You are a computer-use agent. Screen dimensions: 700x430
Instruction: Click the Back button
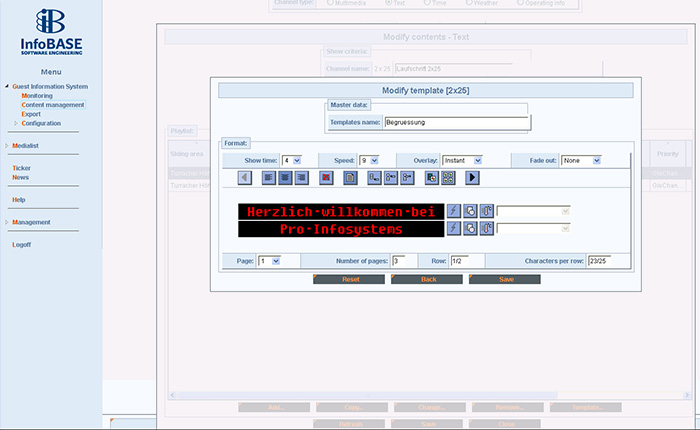click(x=427, y=279)
